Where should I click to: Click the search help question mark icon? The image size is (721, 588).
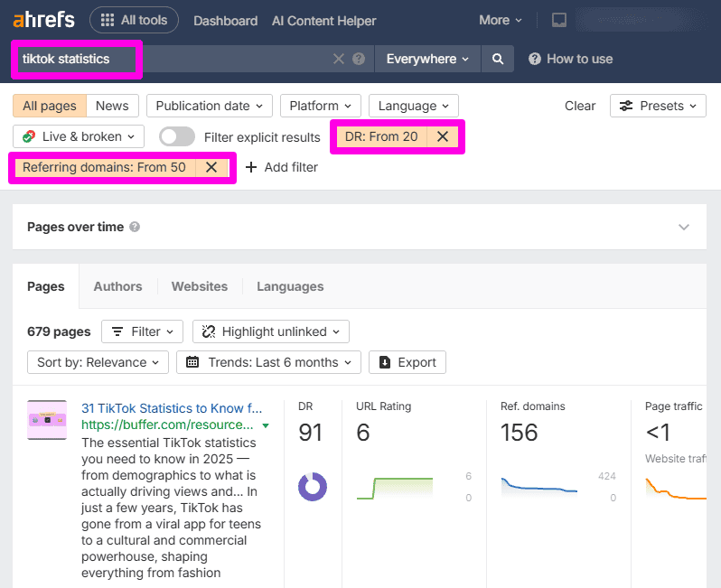[359, 59]
